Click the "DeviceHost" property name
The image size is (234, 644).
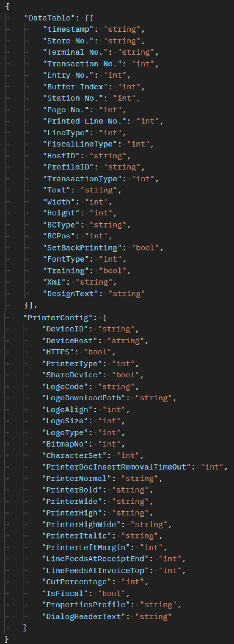tap(71, 341)
